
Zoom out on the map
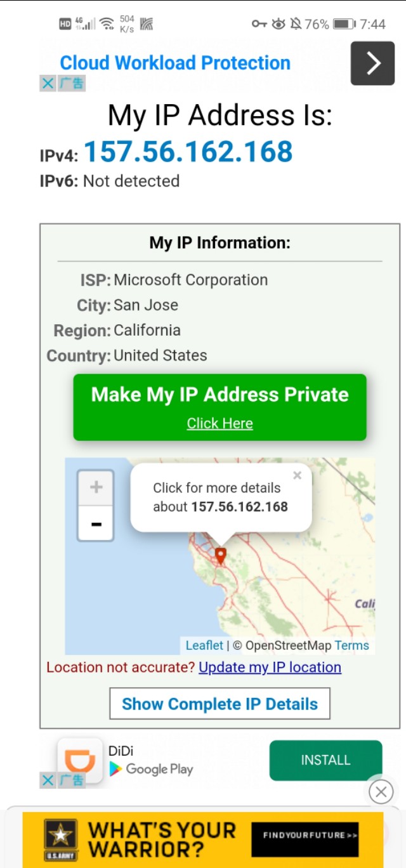[96, 524]
